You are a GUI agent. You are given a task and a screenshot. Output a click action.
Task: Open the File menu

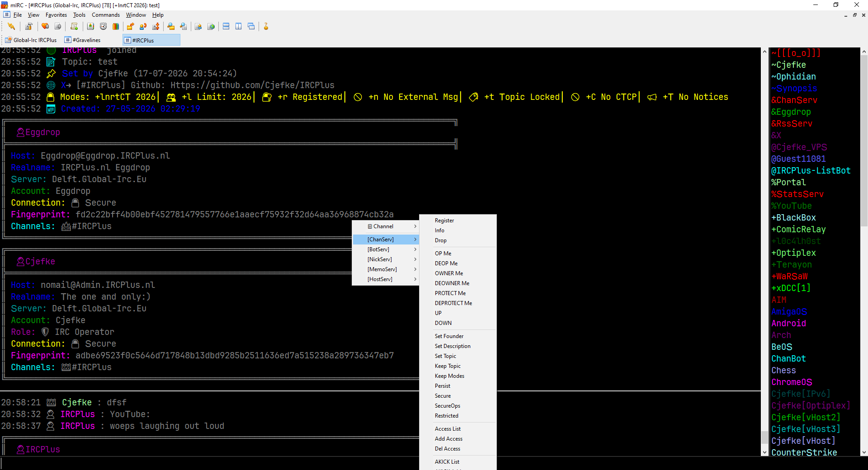click(x=18, y=15)
